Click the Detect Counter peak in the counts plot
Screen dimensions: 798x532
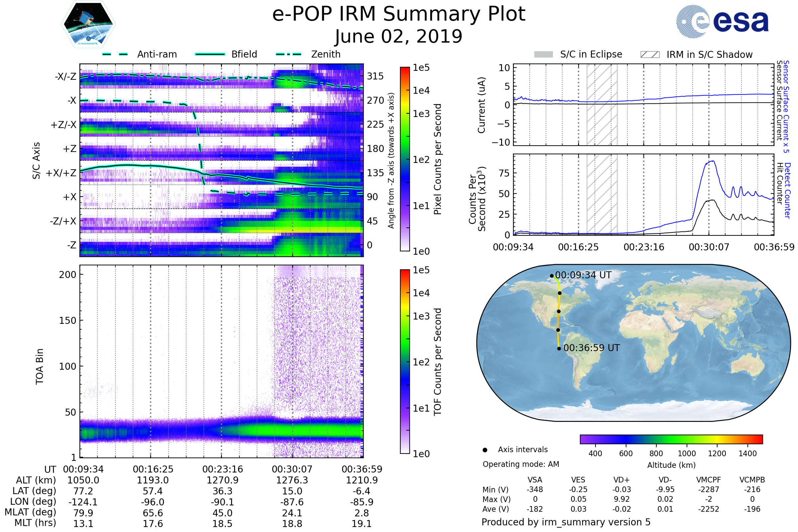(713, 162)
